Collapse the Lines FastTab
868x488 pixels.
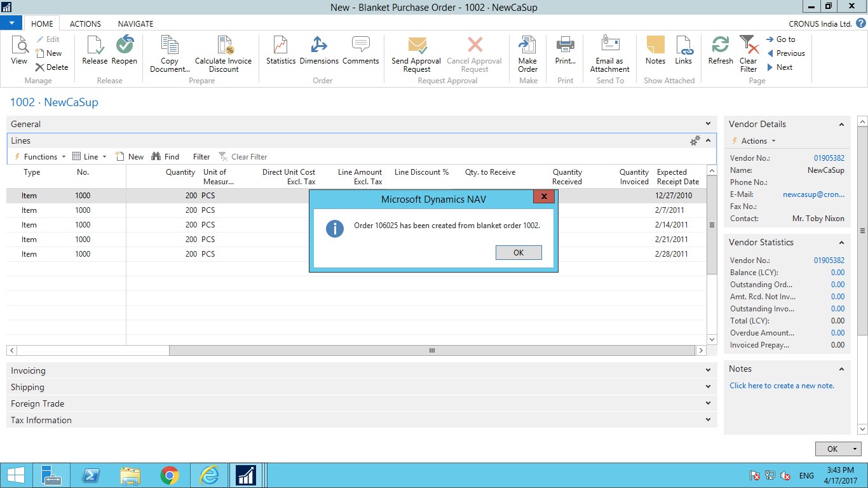pos(708,141)
